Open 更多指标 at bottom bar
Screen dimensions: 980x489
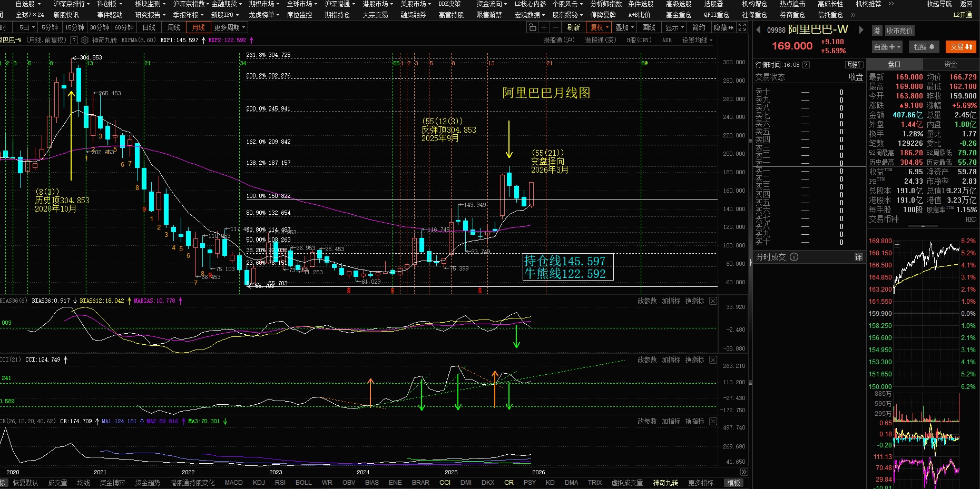click(x=701, y=483)
